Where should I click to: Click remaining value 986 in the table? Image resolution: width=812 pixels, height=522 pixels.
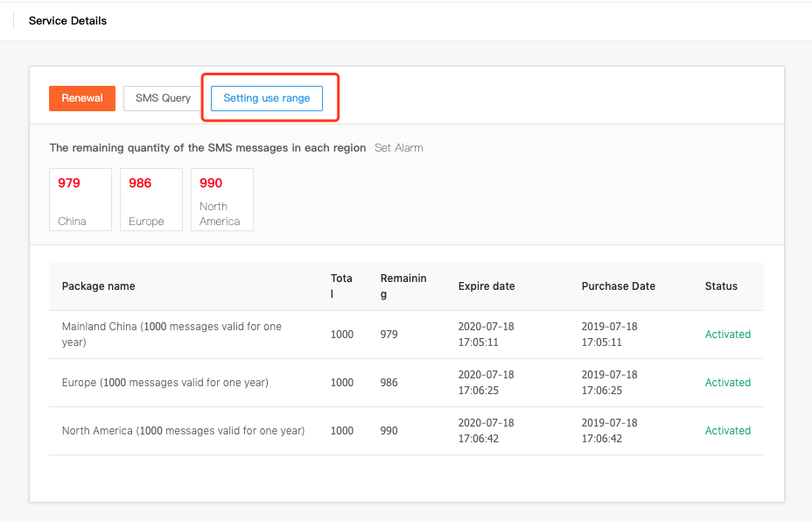point(388,383)
